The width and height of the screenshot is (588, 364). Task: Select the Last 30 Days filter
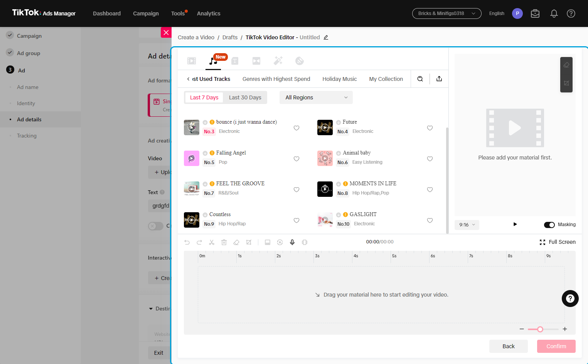click(x=245, y=97)
